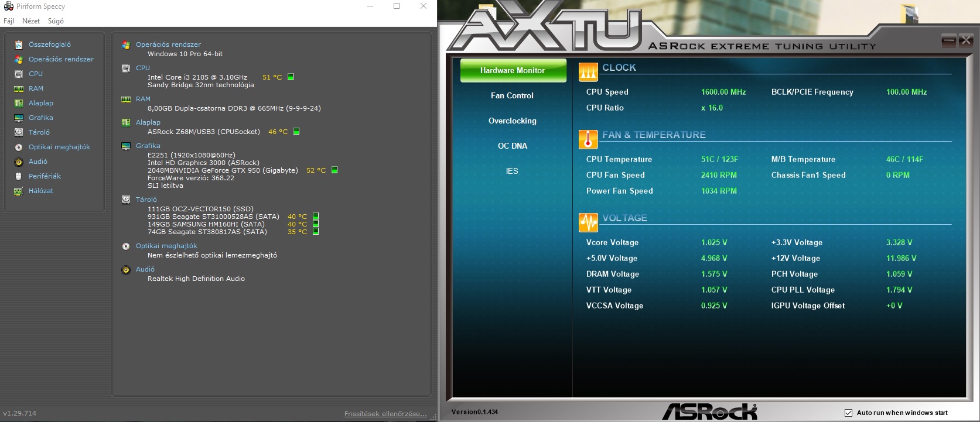This screenshot has width=980, height=422.
Task: Open the Grafika monitor sidebar icon
Action: point(19,118)
